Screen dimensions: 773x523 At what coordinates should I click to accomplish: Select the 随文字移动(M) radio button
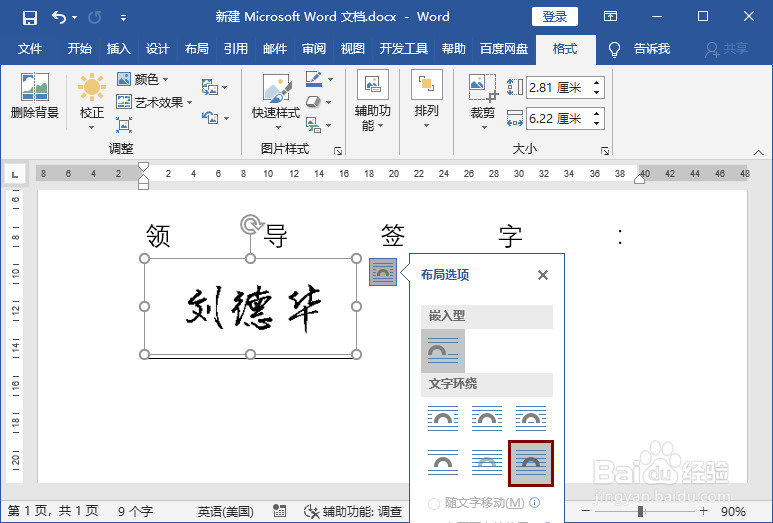pyautogui.click(x=434, y=503)
